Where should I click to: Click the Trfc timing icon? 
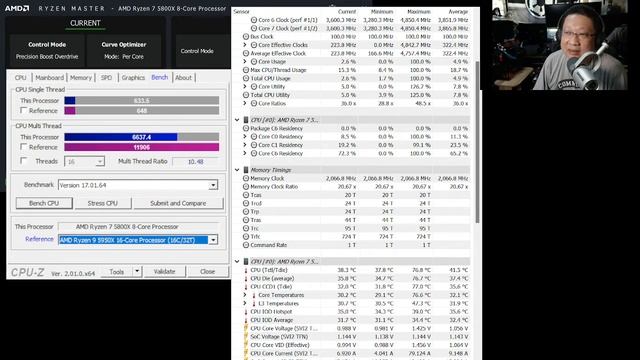[246, 237]
